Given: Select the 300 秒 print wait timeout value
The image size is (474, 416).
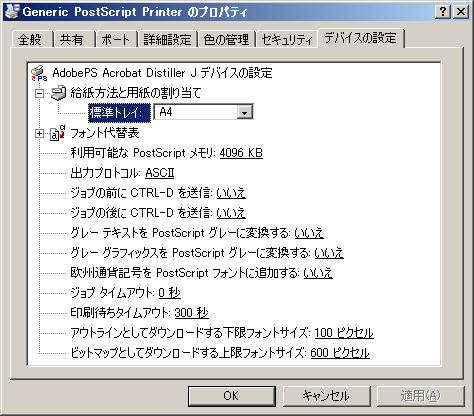Looking at the screenshot, I should click(192, 313).
